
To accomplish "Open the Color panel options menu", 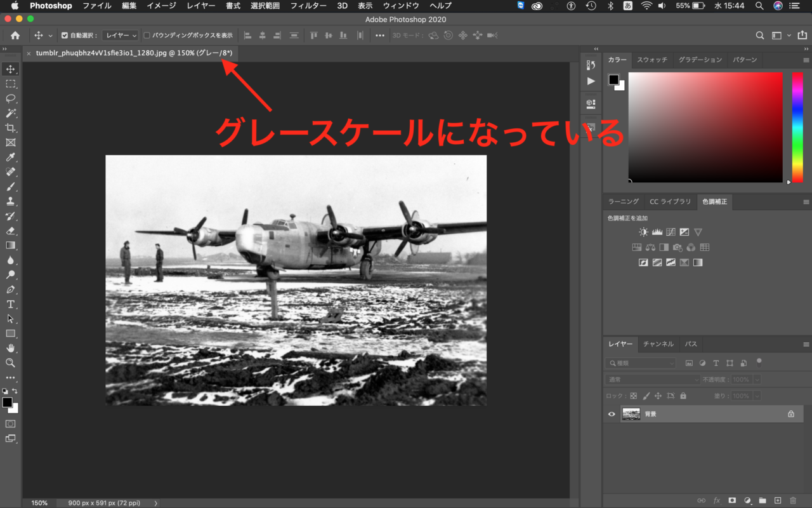I will (x=806, y=60).
